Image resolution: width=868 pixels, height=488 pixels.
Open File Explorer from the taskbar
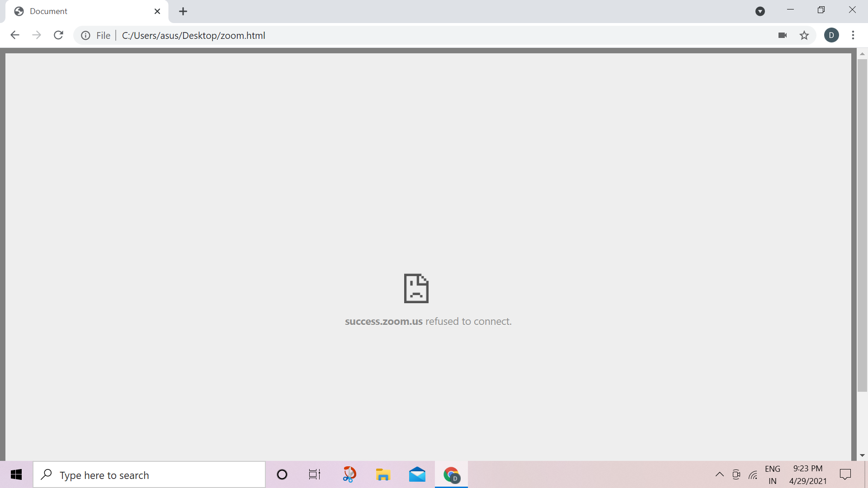tap(383, 474)
